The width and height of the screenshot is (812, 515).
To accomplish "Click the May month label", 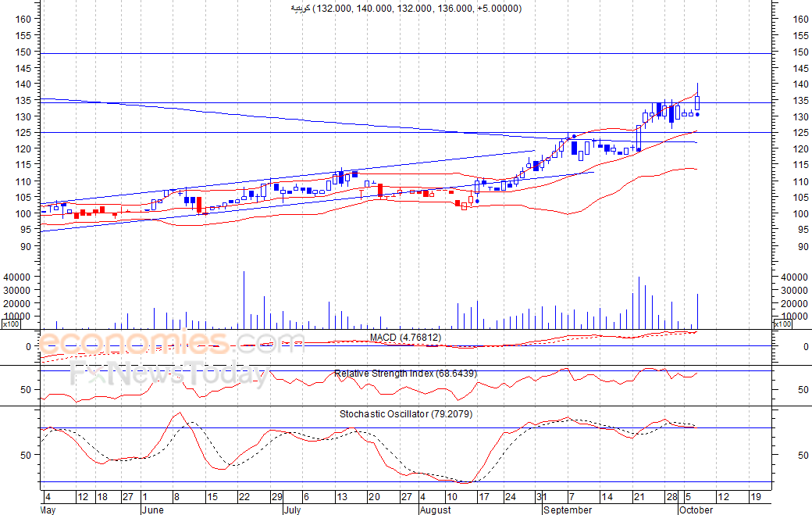I will click(x=48, y=510).
